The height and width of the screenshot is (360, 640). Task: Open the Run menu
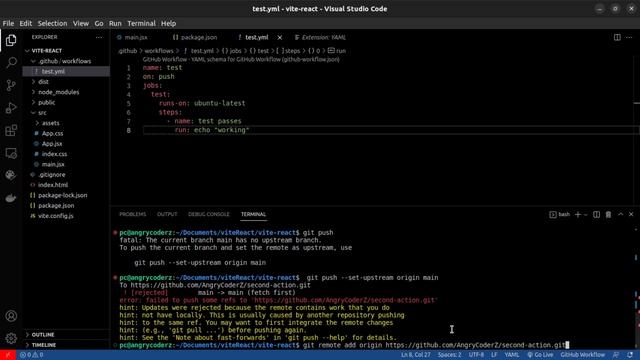(115, 23)
